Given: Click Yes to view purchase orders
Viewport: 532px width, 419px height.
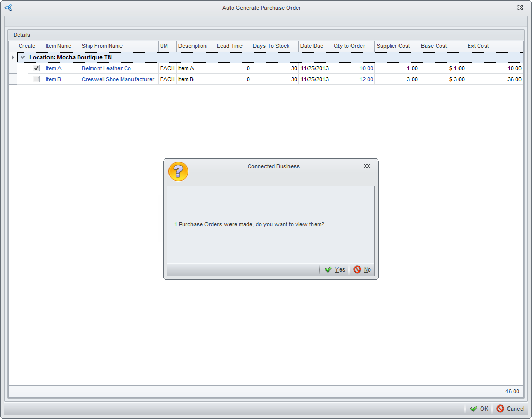Looking at the screenshot, I should pyautogui.click(x=335, y=269).
